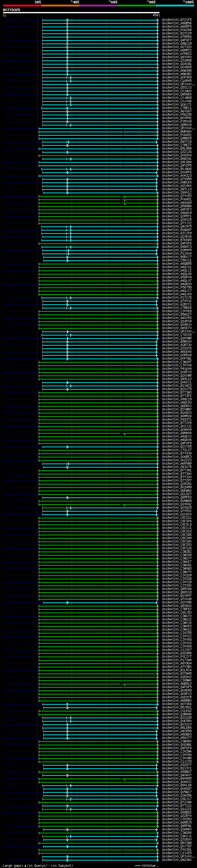The width and height of the screenshot is (197, 868).
Task: Select label UniRef100_A8W3H8
Action: point(177,71)
